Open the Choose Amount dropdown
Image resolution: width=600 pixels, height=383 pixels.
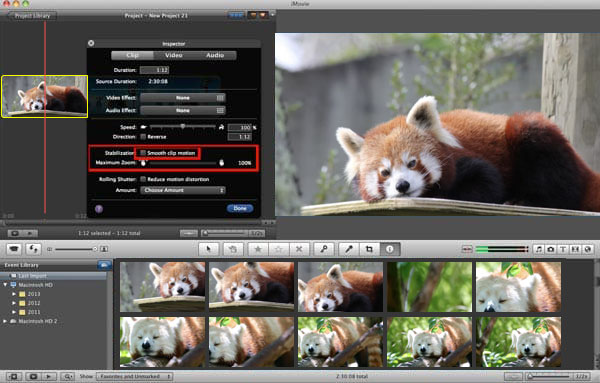point(183,190)
